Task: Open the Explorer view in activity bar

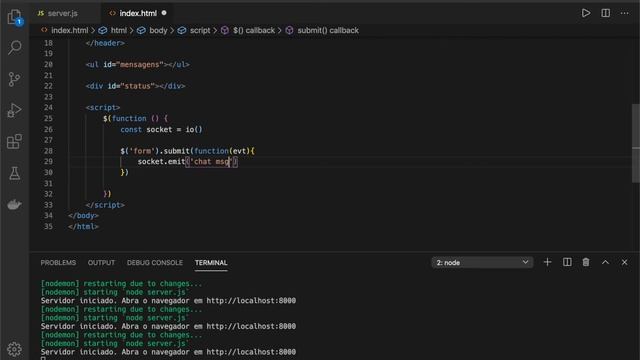Action: click(15, 17)
